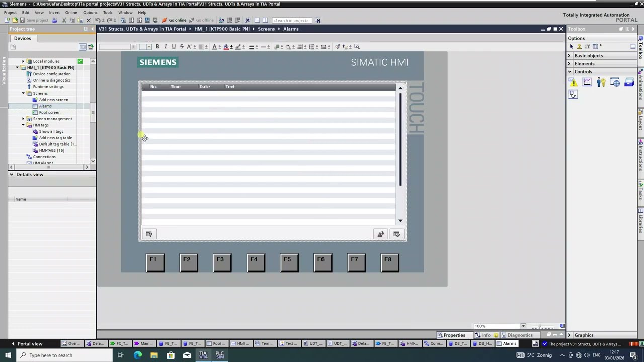Viewport: 644px width, 362px height.
Task: Expand the Local modules node
Action: pos(23,61)
